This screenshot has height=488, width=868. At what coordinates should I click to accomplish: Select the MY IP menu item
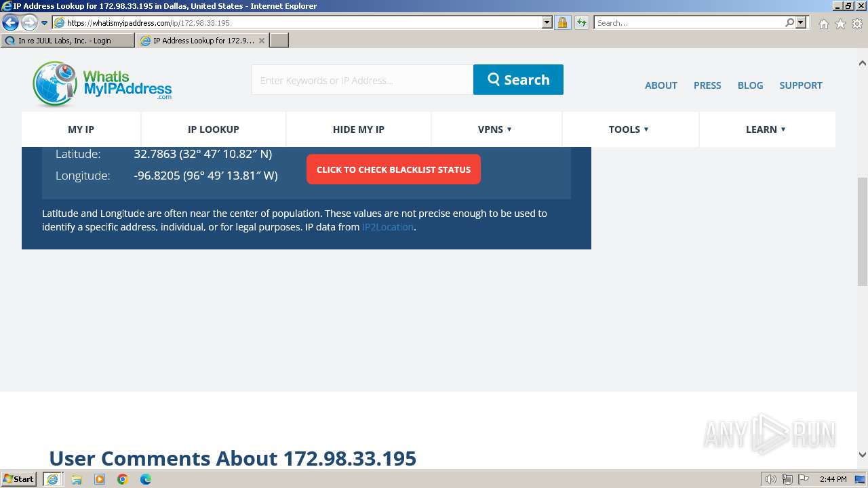[x=81, y=129]
